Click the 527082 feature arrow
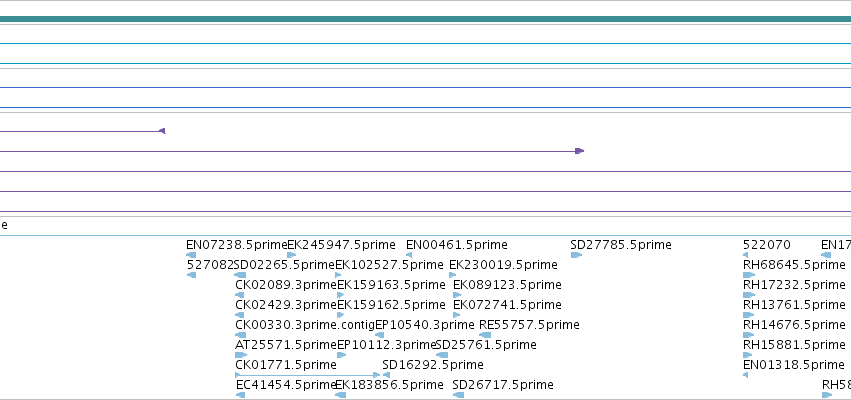Viewport: 851px width, 400px height. tap(191, 275)
